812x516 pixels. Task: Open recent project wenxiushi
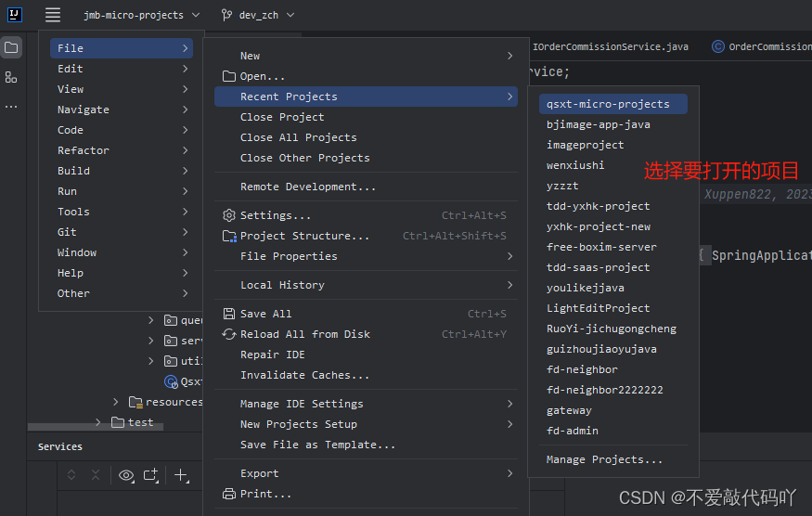613,165
